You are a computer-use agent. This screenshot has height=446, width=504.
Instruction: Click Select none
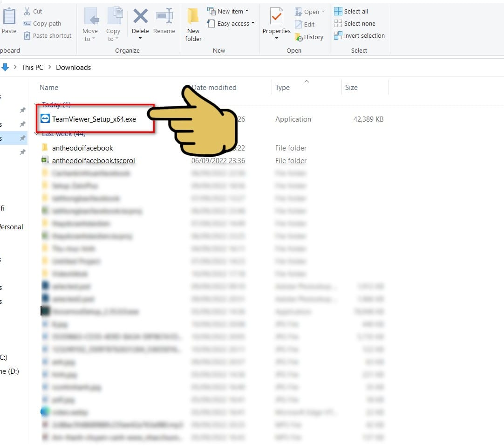pyautogui.click(x=354, y=23)
